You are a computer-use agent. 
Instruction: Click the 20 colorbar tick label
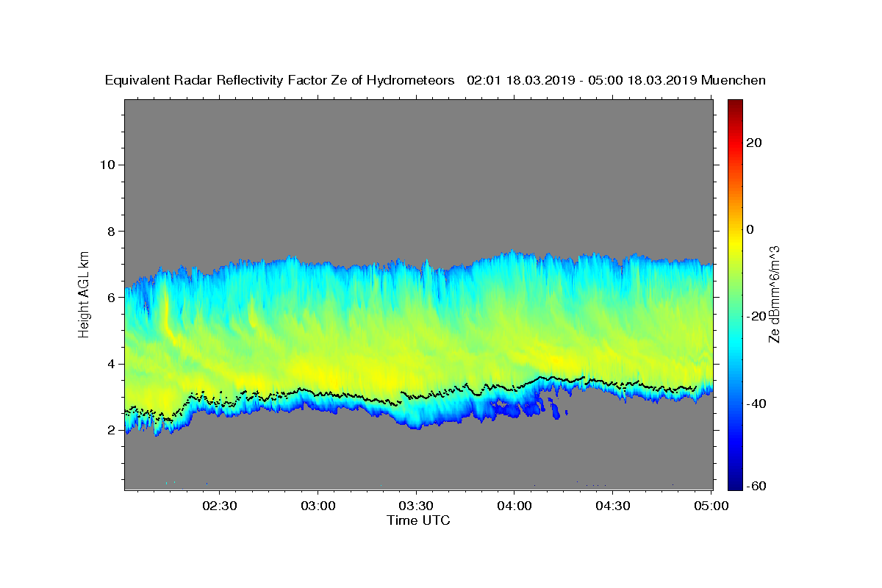755,143
